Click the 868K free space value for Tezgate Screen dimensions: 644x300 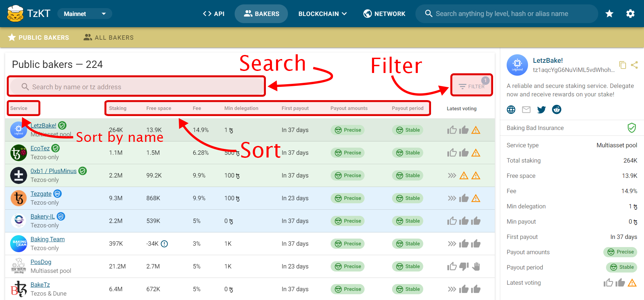[153, 198]
